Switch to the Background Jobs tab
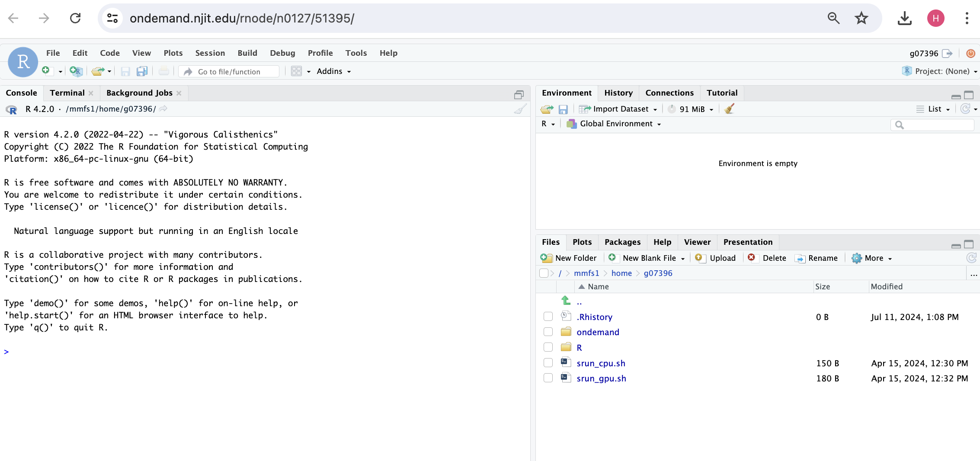 (x=139, y=93)
